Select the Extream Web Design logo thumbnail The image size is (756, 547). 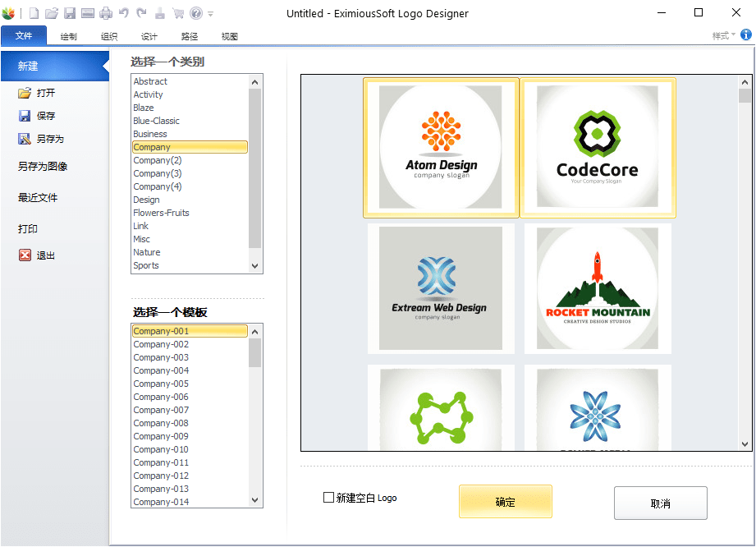[441, 288]
